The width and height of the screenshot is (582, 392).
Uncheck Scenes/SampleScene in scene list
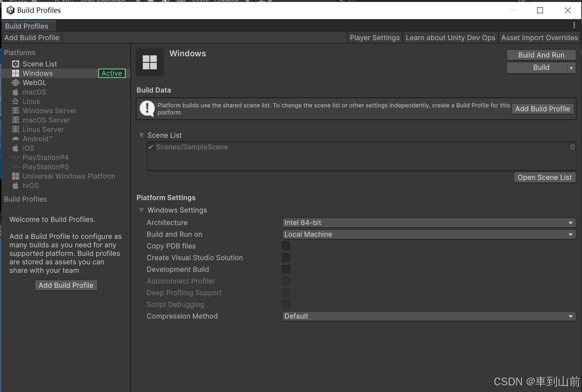151,147
